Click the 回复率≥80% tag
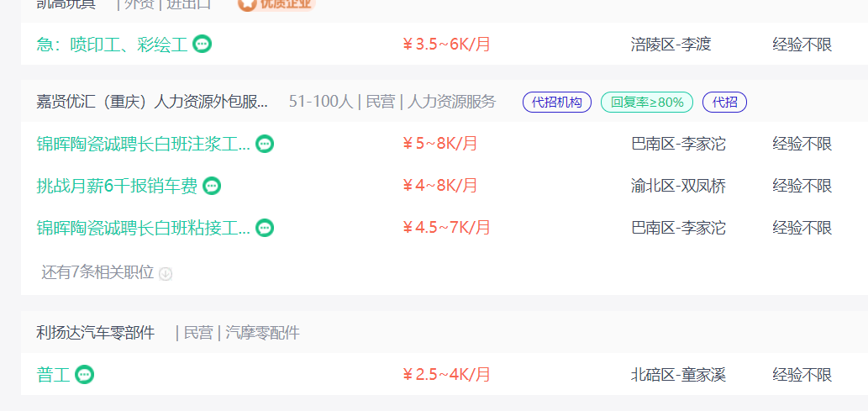The width and height of the screenshot is (868, 411). click(x=647, y=102)
